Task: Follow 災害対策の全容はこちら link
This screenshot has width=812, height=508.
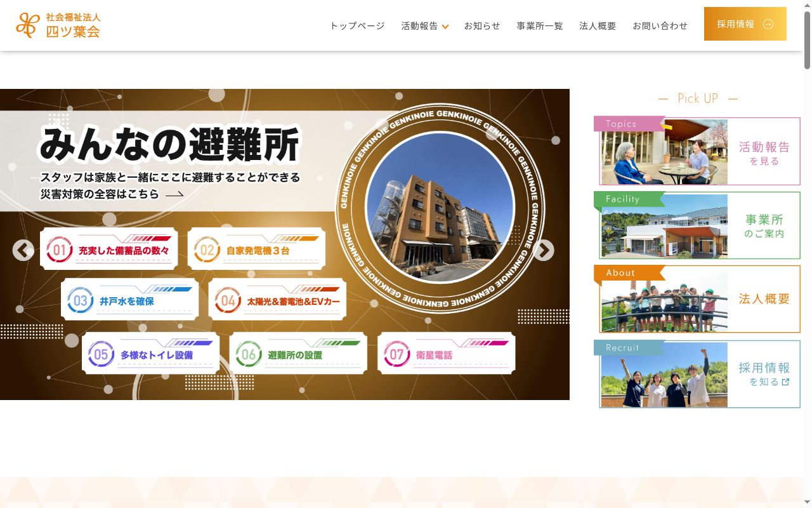Action: [x=112, y=194]
